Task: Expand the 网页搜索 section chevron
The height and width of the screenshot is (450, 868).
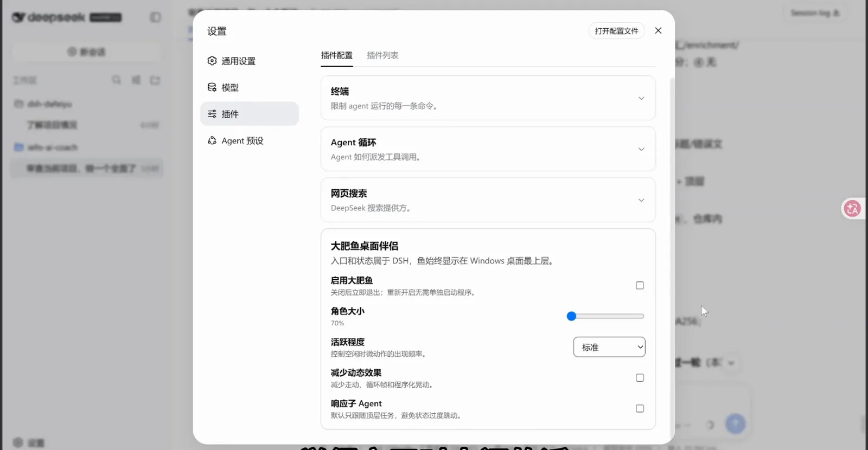Action: tap(641, 200)
